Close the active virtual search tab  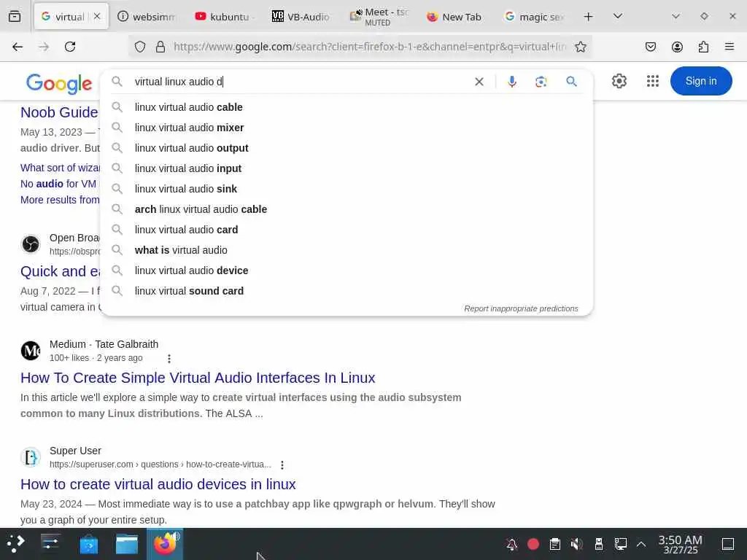[97, 17]
